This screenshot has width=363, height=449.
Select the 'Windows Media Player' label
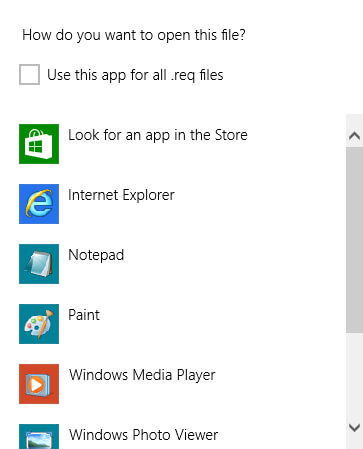coord(142,375)
